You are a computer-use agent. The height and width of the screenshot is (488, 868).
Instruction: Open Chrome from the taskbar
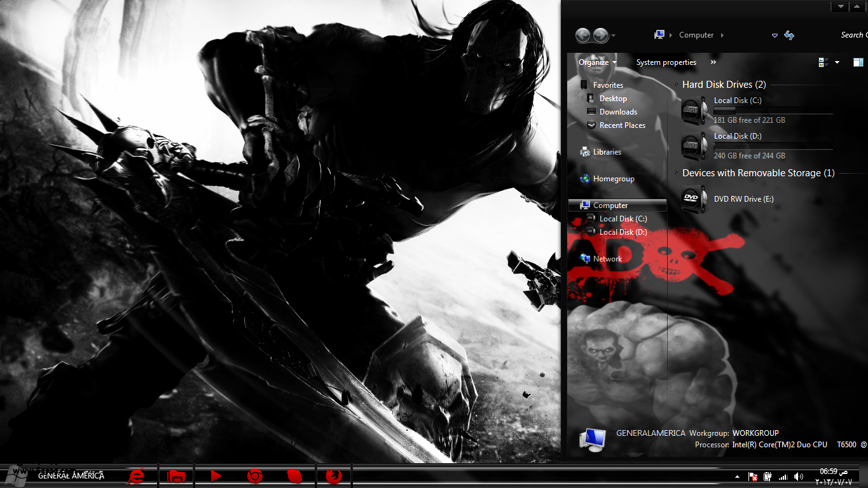(255, 476)
